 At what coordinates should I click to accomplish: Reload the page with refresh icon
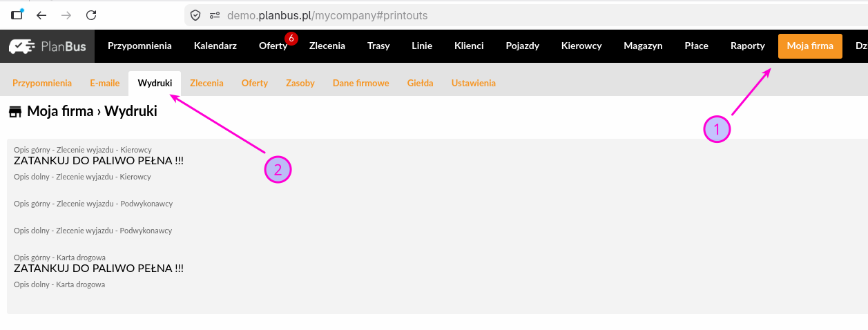(x=91, y=15)
